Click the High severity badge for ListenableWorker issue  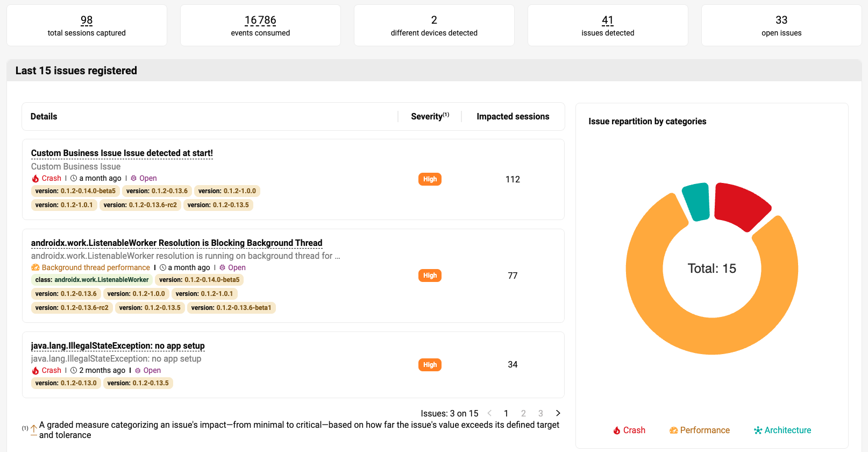(430, 276)
